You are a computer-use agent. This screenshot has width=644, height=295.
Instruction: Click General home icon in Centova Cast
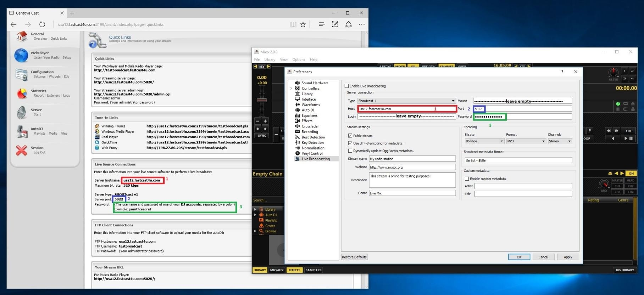coord(22,36)
